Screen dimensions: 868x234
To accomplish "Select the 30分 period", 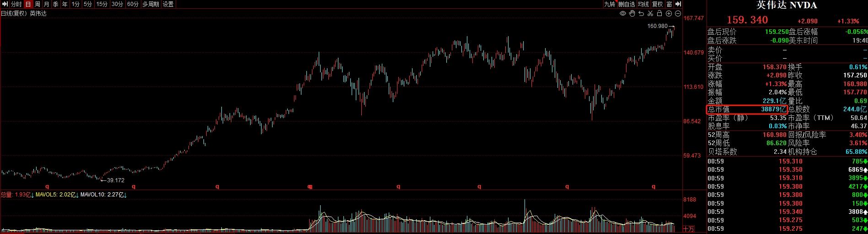I will coord(118,4).
